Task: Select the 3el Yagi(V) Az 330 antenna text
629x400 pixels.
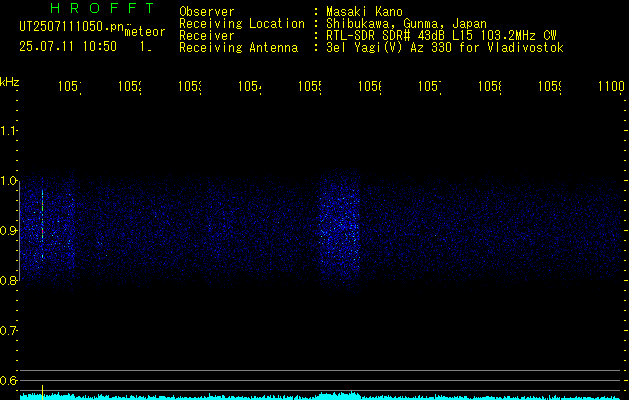Action: (445, 48)
